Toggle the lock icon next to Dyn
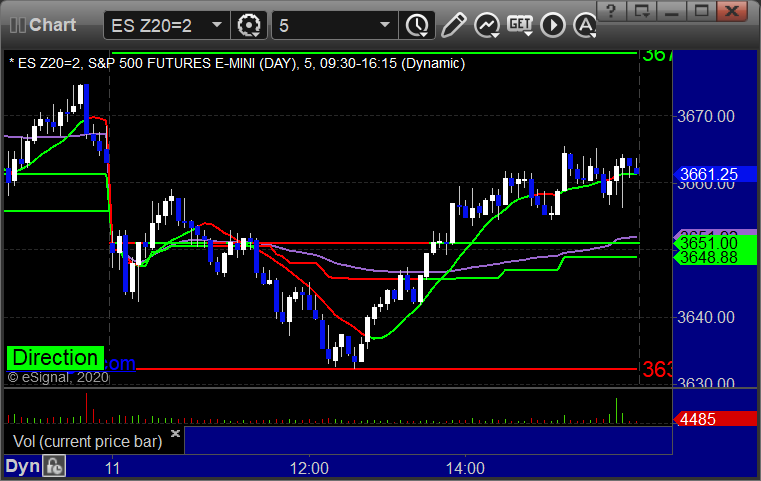 pos(54,466)
